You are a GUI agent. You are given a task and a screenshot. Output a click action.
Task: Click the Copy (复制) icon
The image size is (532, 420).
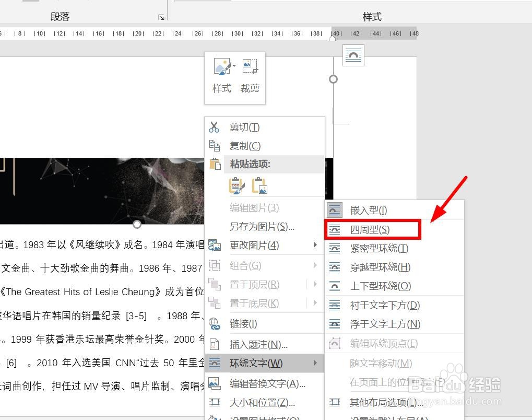(x=215, y=145)
